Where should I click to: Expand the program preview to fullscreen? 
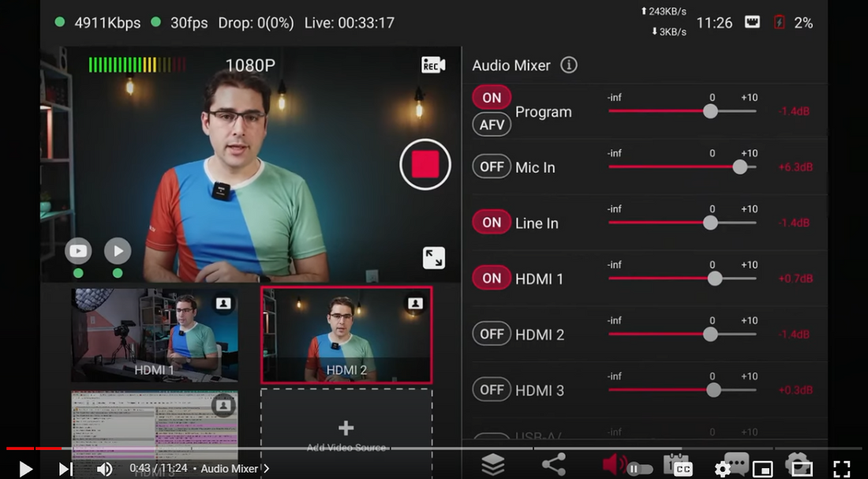coord(433,258)
